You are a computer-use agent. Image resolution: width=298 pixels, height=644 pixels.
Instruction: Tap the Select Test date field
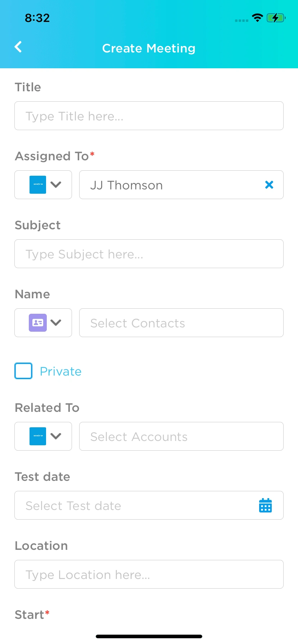137,505
